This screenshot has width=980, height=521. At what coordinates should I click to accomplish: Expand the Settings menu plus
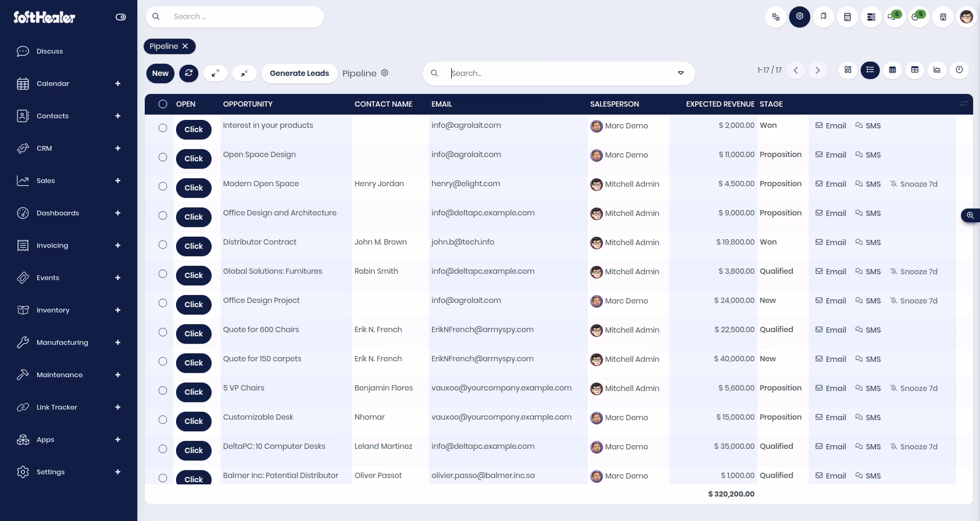[x=118, y=472]
